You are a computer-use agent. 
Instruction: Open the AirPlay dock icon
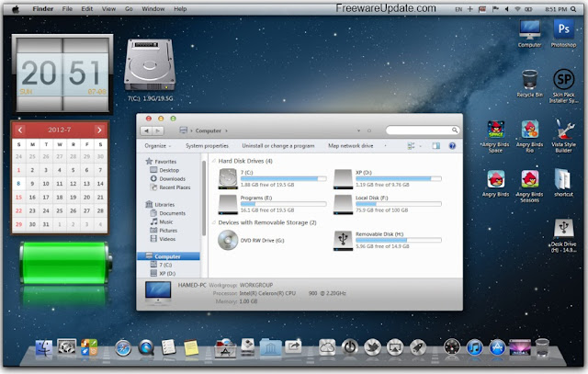(395, 347)
